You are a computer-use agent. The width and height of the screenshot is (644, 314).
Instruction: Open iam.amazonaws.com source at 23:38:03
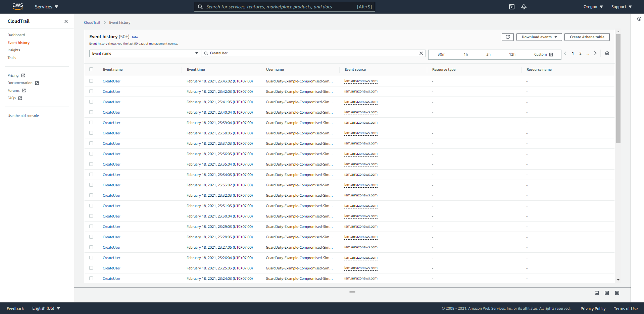point(361,133)
